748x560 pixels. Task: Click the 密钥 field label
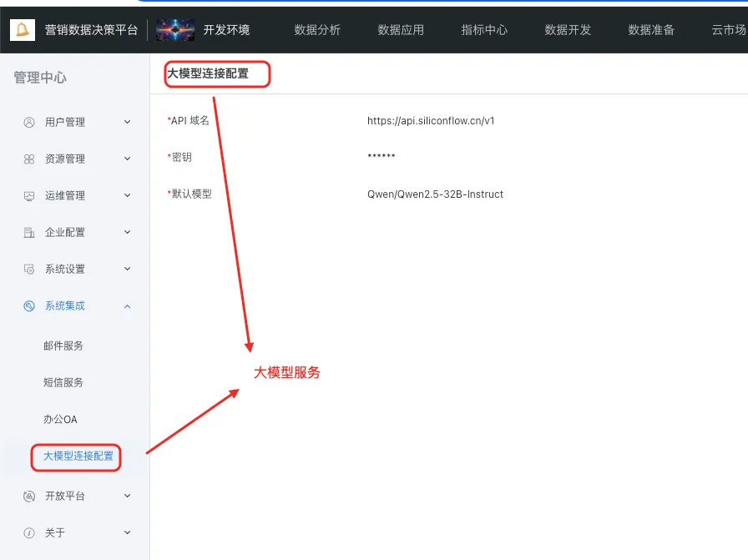point(179,158)
